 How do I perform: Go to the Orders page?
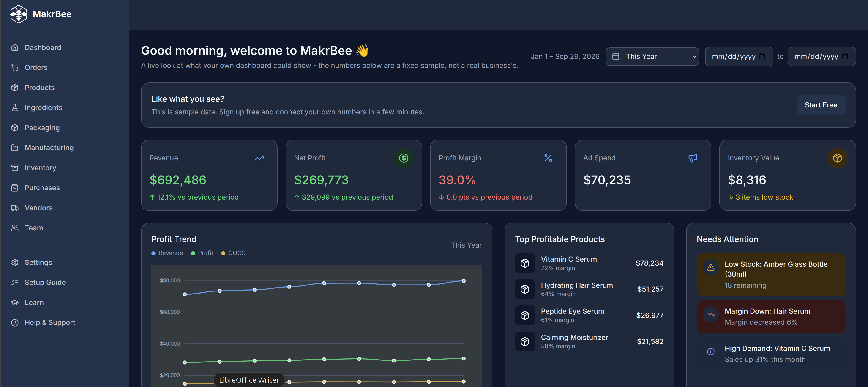[x=65, y=67]
